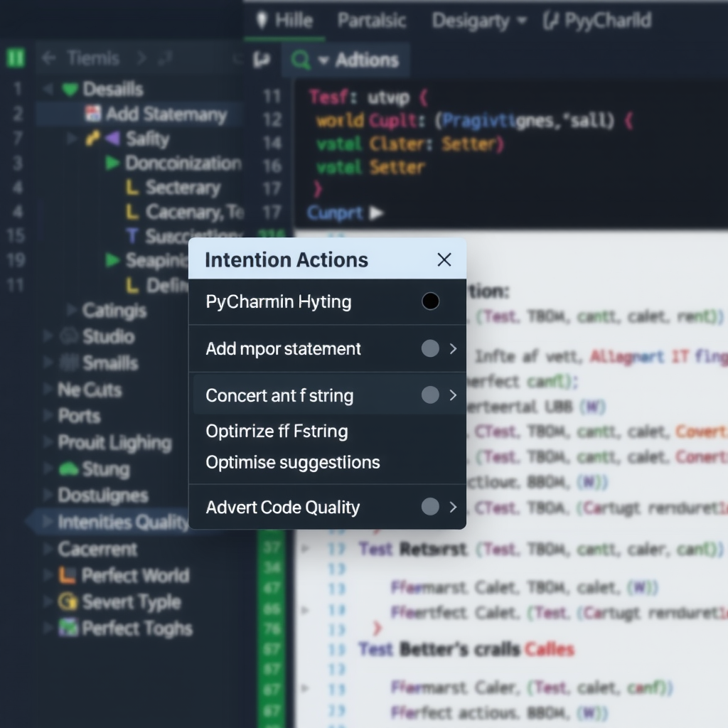
Task: Click the green run icon in top-left corner
Action: pos(15,59)
